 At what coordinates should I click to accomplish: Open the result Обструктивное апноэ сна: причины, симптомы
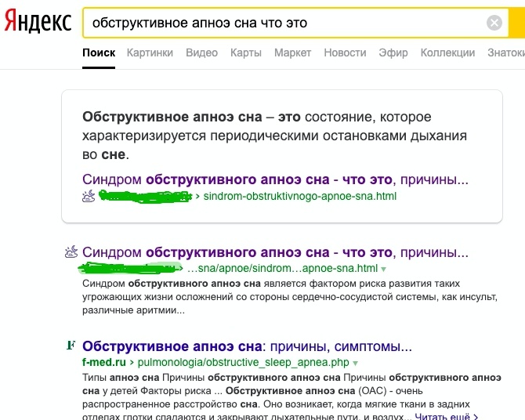[247, 346]
